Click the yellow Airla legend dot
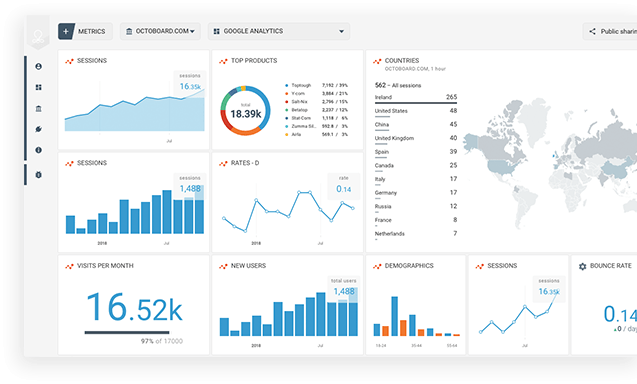Image resolution: width=637 pixels, height=384 pixels. pyautogui.click(x=286, y=134)
